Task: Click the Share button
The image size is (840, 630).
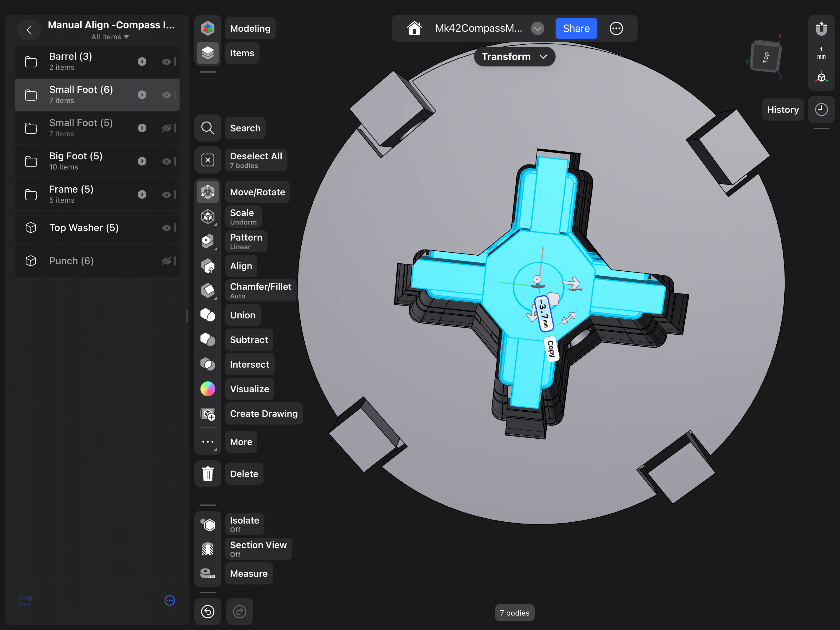Action: [576, 28]
